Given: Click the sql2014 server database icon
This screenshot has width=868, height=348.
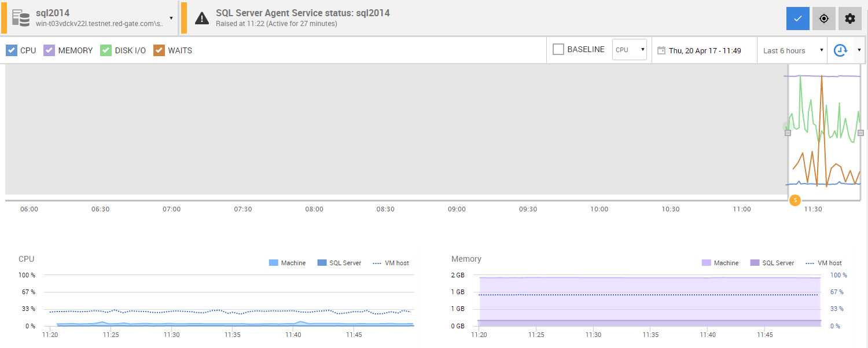Looking at the screenshot, I should click(21, 17).
